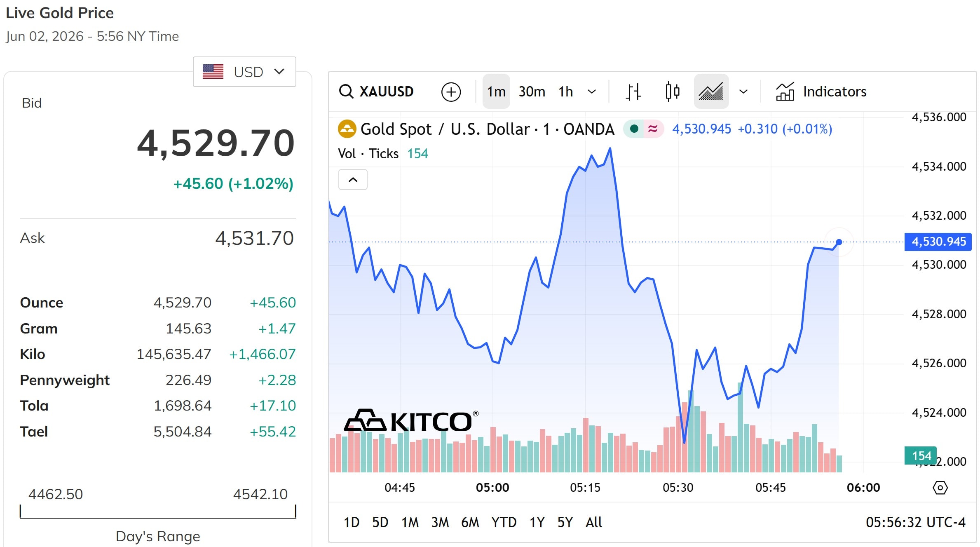980x547 pixels.
Task: Open the USD currency dropdown
Action: [x=244, y=72]
